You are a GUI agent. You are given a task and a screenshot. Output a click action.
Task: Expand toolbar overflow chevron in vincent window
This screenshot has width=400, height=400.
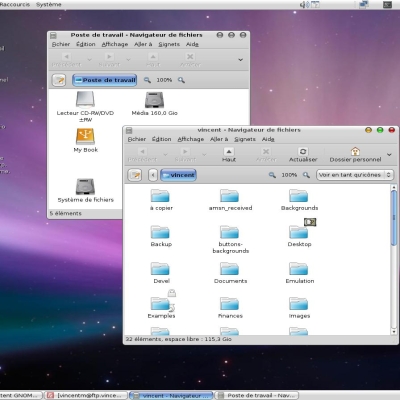389,155
